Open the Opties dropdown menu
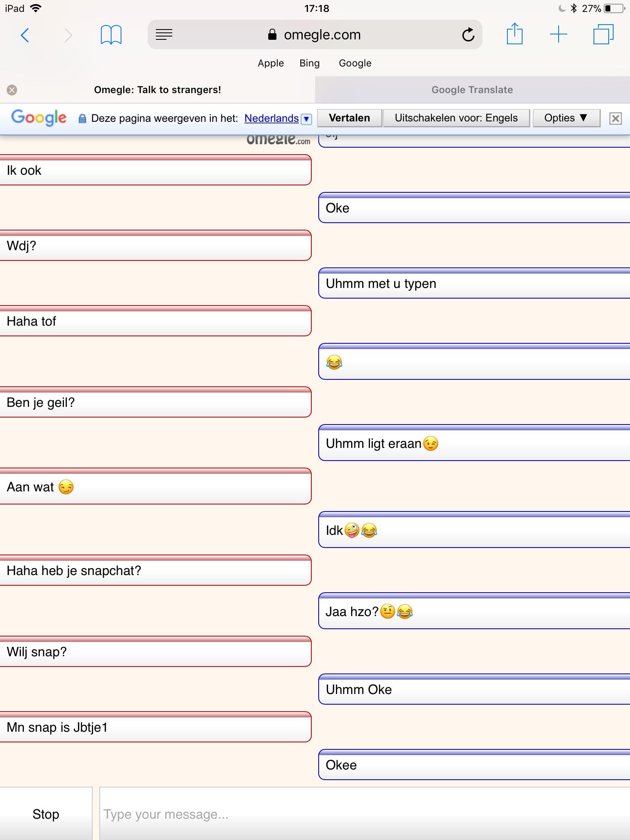 [566, 118]
